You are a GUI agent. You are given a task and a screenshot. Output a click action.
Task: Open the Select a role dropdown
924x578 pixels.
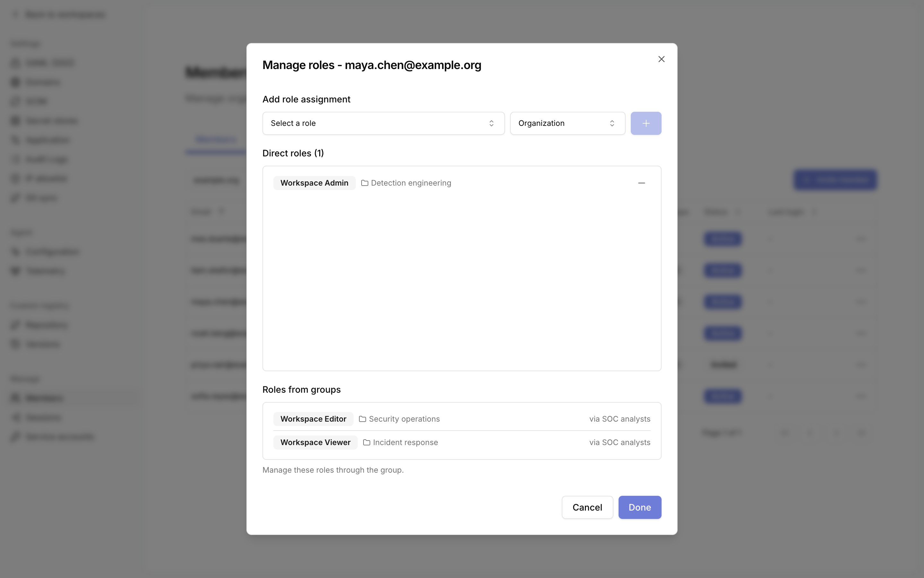(383, 123)
